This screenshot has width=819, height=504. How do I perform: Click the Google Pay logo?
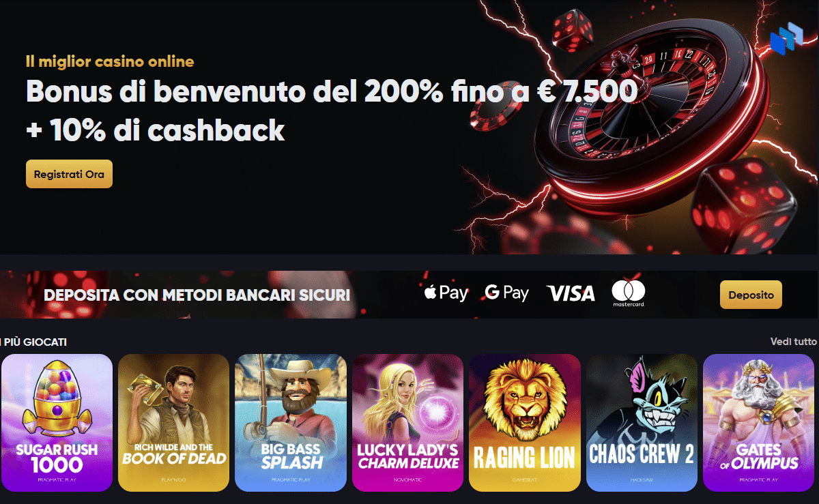coord(506,293)
